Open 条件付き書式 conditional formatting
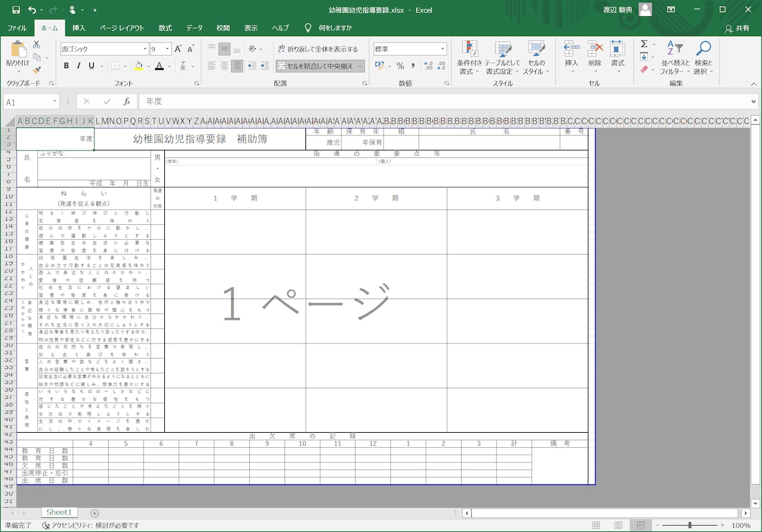762x532 pixels. pyautogui.click(x=469, y=57)
